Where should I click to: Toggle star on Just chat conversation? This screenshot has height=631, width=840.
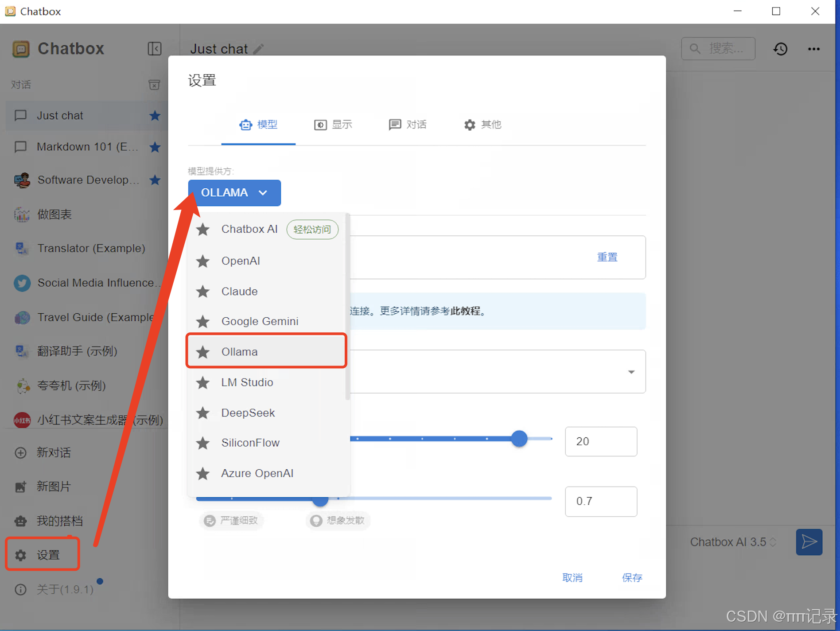click(x=155, y=116)
